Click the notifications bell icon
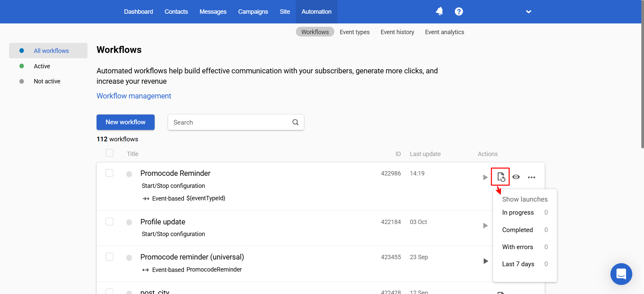This screenshot has width=644, height=294. point(439,11)
